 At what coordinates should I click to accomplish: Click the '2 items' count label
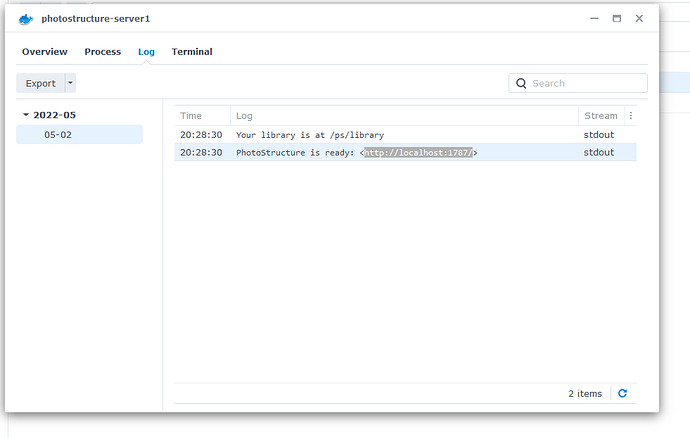pos(585,394)
